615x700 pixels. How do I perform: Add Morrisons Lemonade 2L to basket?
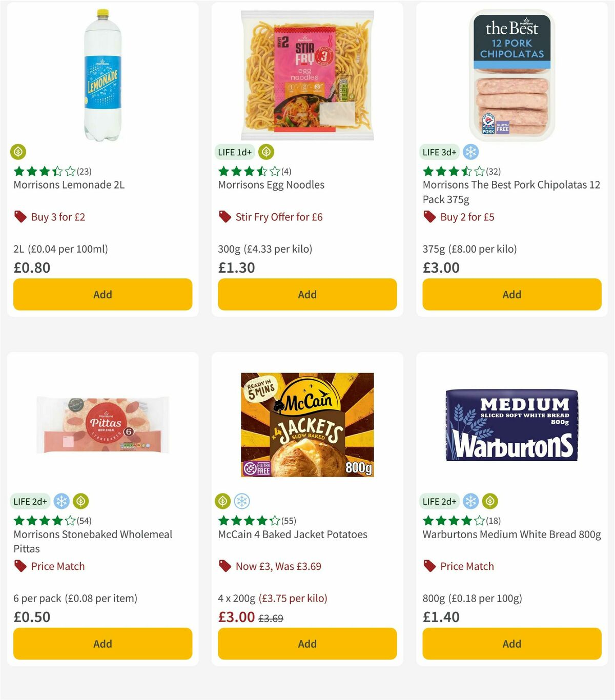(x=102, y=294)
